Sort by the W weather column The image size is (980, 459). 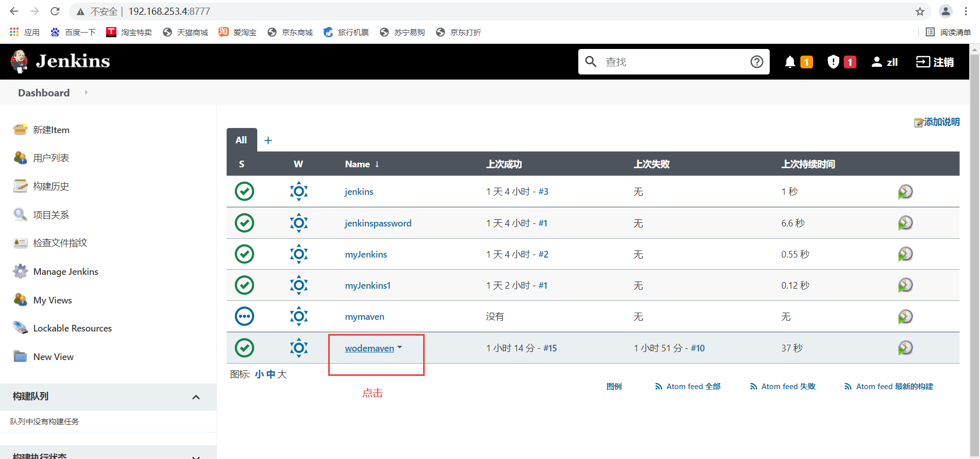point(299,164)
